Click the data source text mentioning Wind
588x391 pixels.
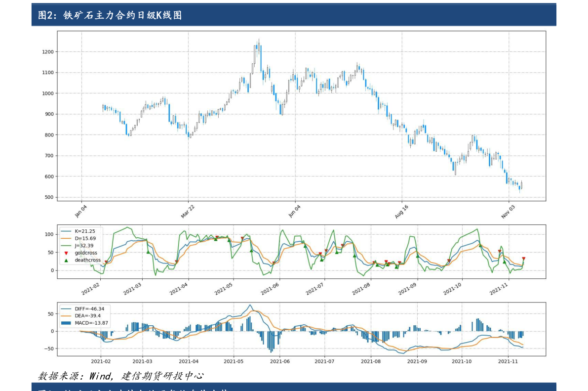[x=120, y=376]
